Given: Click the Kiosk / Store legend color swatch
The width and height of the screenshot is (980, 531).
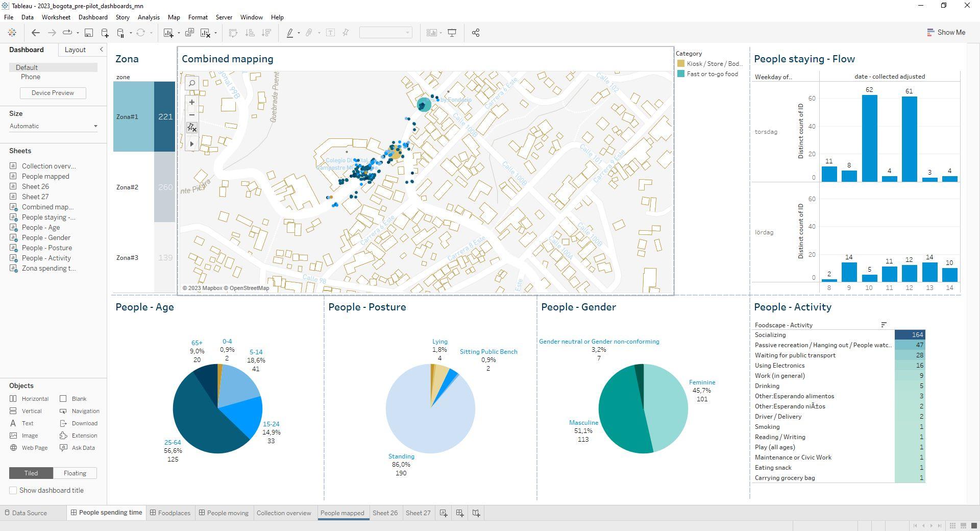Looking at the screenshot, I should tap(681, 64).
